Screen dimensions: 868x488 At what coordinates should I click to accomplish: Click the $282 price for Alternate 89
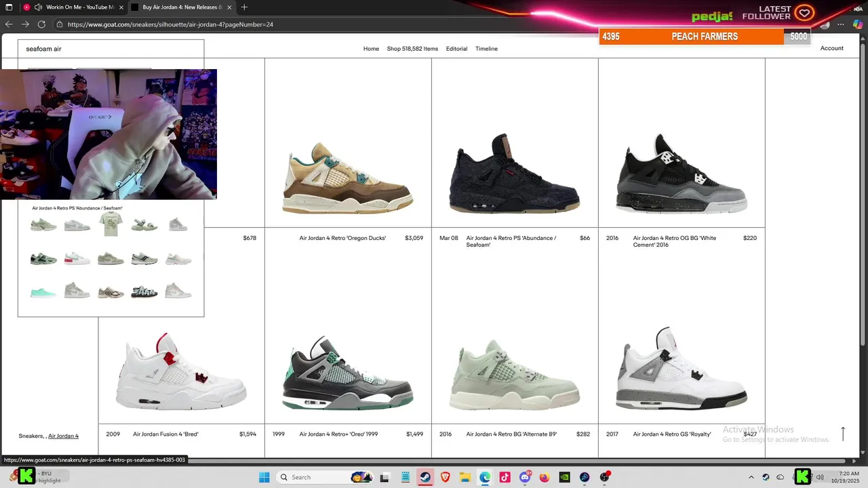pyautogui.click(x=583, y=434)
